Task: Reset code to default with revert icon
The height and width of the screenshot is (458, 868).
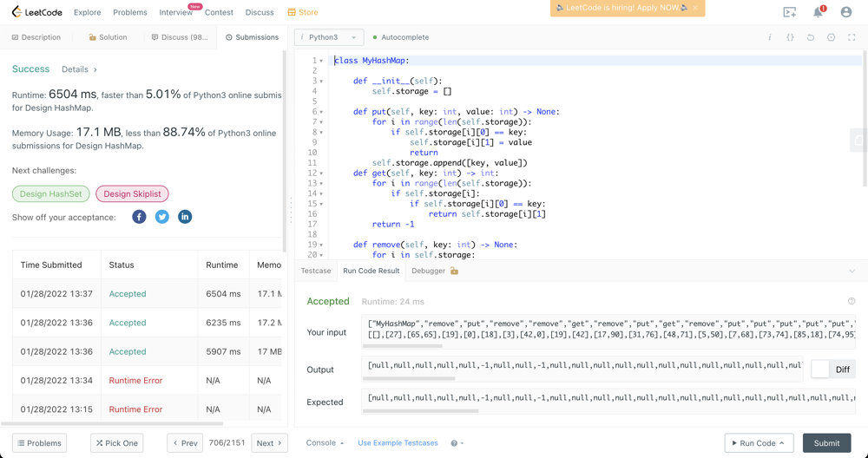Action: [811, 37]
